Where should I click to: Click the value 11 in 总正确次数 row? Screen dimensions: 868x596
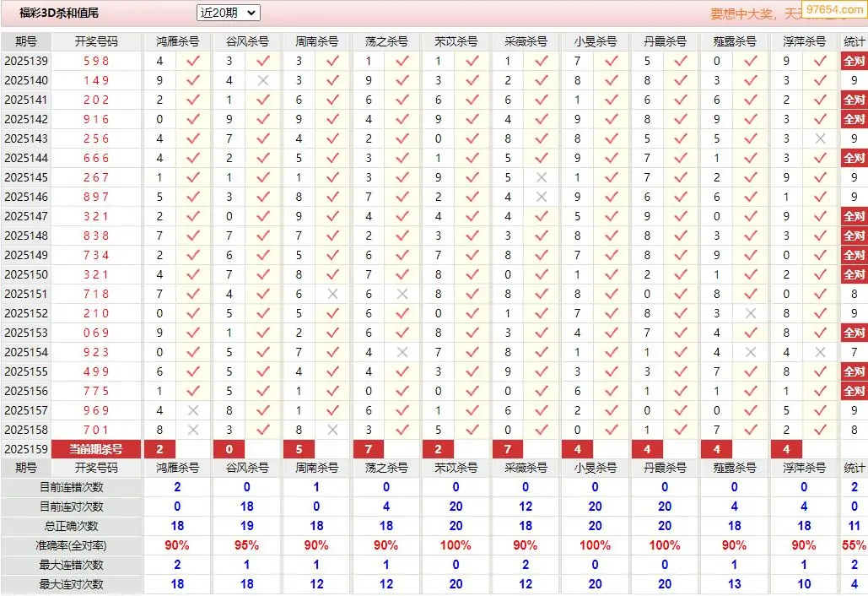click(x=855, y=526)
